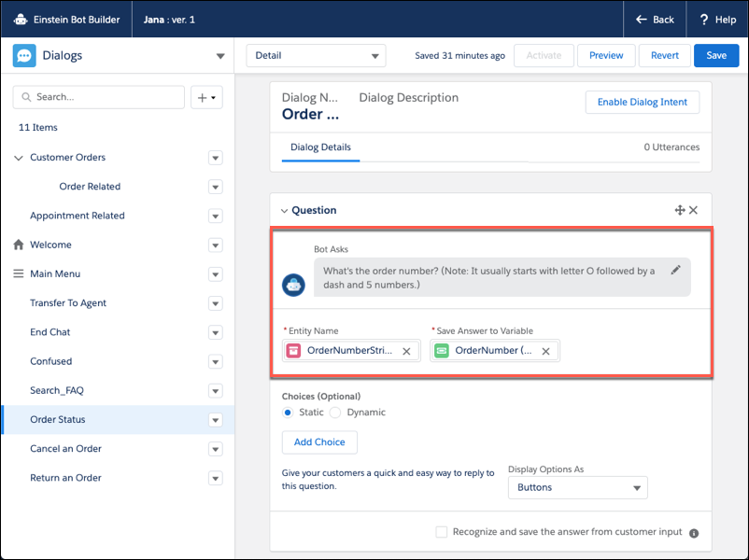Click the Main Menu hamburger icon
The image size is (749, 560).
point(18,273)
